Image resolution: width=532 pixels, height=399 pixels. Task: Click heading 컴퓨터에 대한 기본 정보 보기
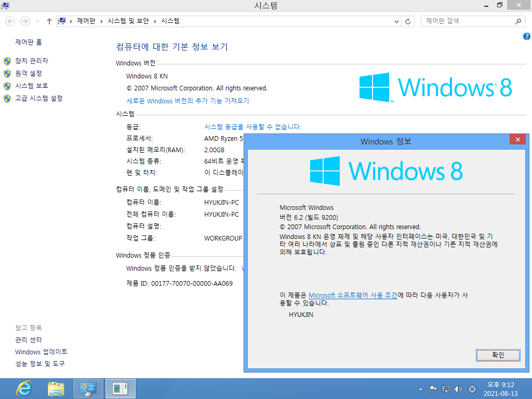pos(172,46)
